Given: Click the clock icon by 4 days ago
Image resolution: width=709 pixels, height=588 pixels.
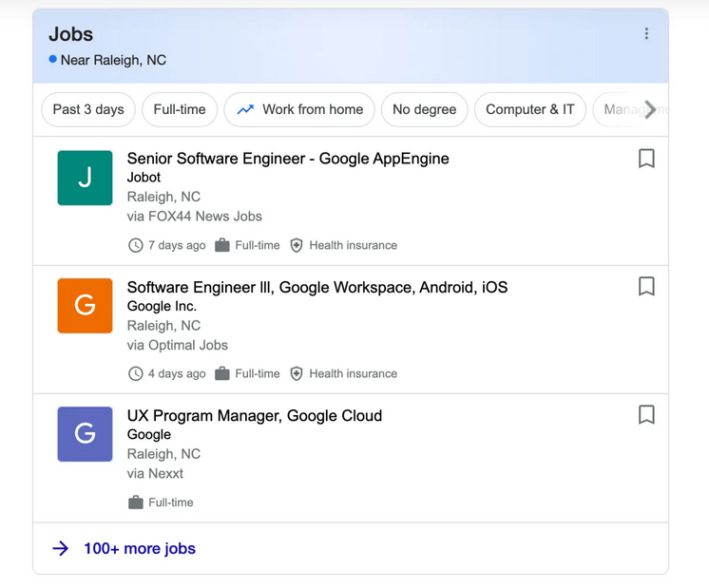Looking at the screenshot, I should 136,373.
